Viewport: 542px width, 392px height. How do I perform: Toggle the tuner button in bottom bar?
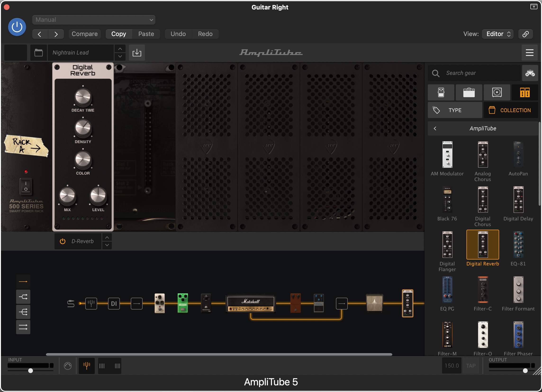[86, 366]
